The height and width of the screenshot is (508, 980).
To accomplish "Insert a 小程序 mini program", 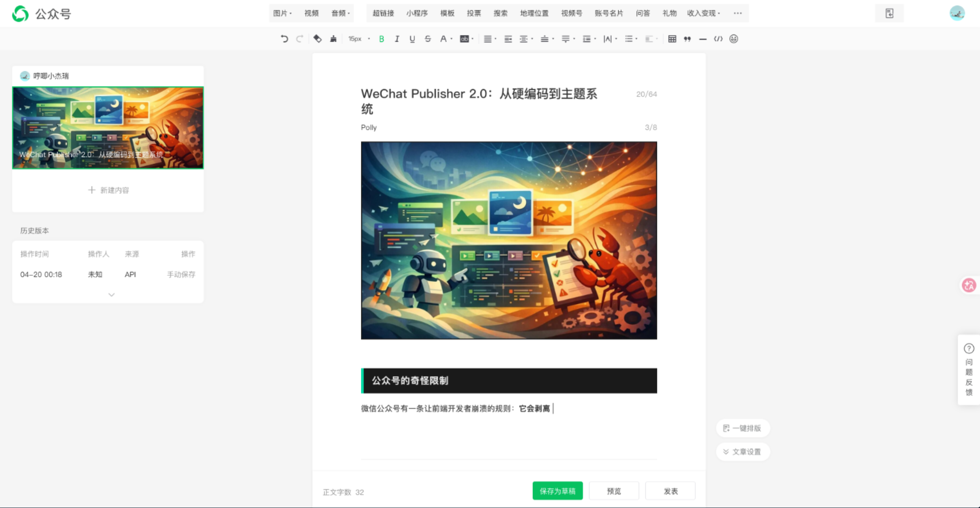I will [x=417, y=13].
